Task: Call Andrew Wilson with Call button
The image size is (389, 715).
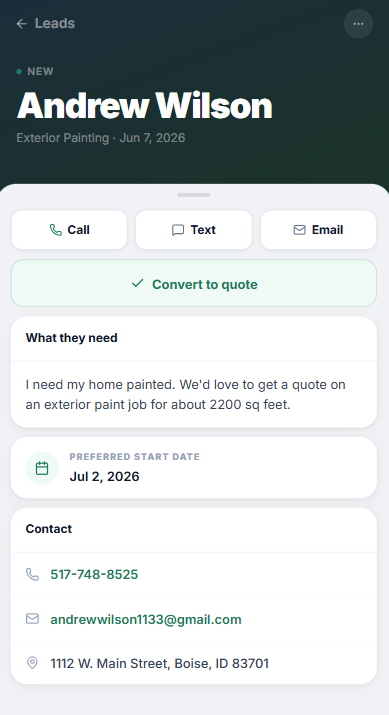Action: (x=69, y=230)
